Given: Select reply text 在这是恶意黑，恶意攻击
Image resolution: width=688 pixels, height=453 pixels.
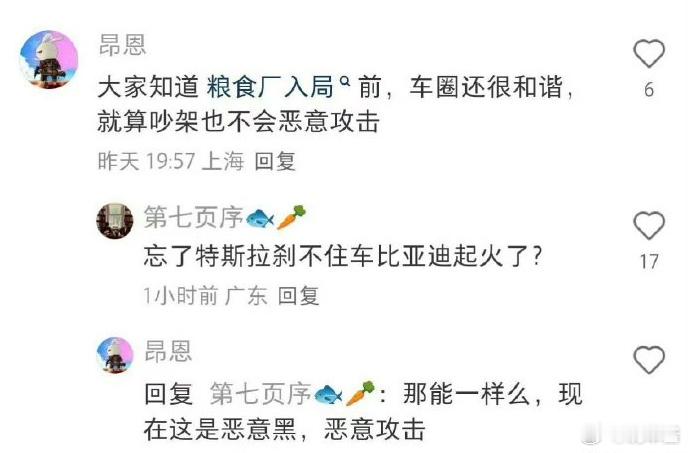Looking at the screenshot, I should (284, 429).
